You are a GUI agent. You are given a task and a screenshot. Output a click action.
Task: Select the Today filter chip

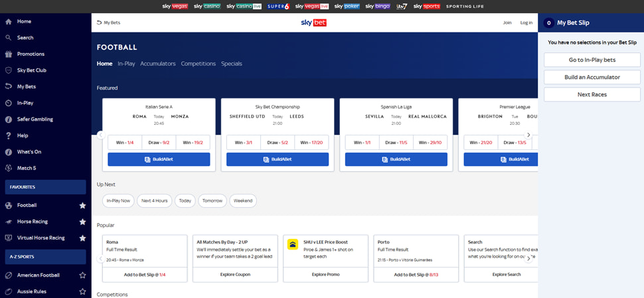185,200
